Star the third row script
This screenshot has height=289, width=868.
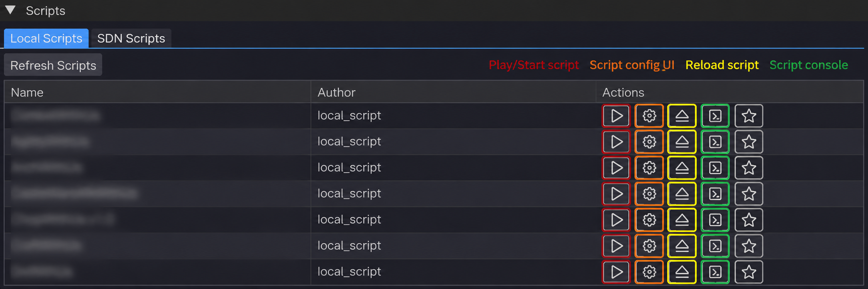(749, 168)
